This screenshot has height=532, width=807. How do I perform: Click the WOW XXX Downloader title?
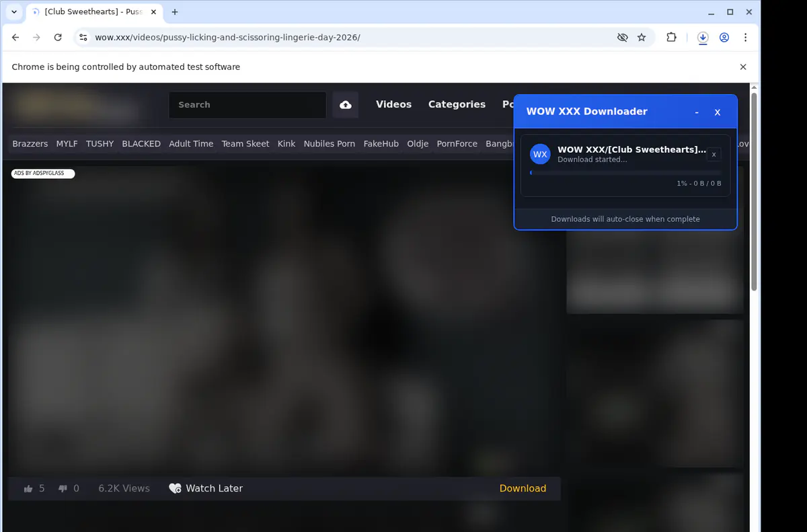tap(586, 112)
